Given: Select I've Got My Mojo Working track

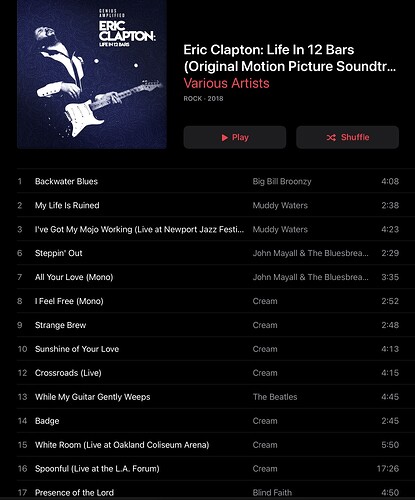Looking at the screenshot, I should click(208, 229).
